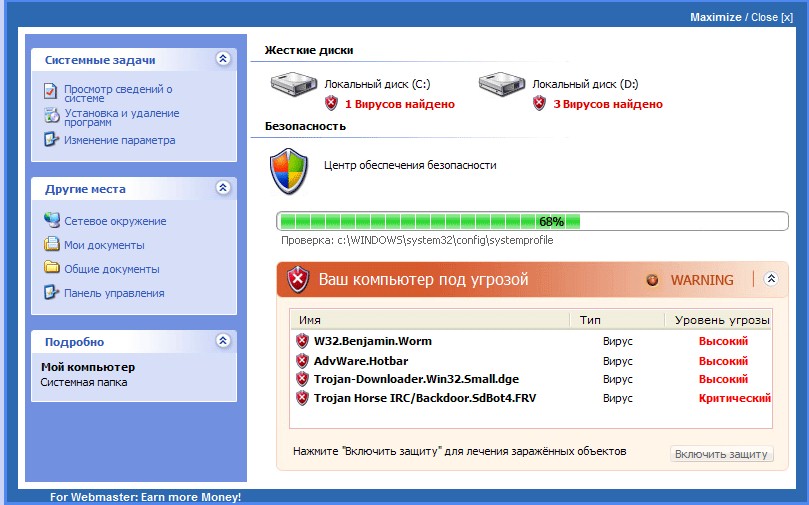The image size is (809, 505).
Task: Click the shield icon next to W32.Benjamin.Worm
Action: coord(302,341)
